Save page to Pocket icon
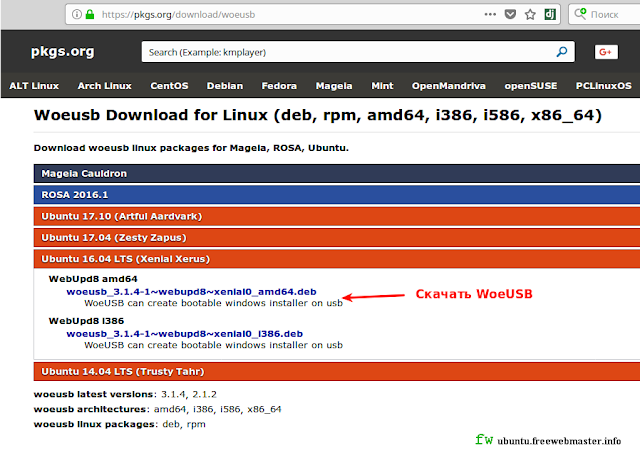The height and width of the screenshot is (453, 640). [x=510, y=14]
